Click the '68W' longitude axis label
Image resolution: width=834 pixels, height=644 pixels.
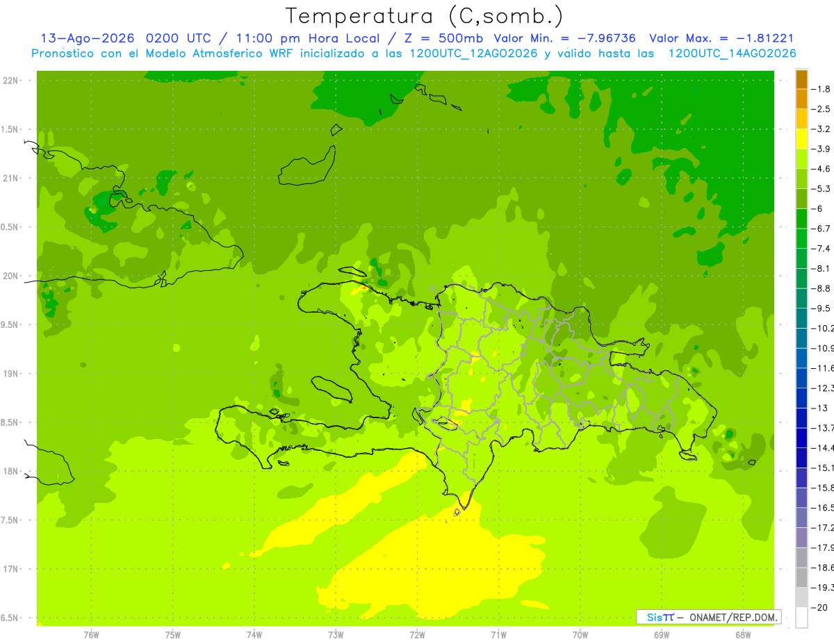tap(743, 635)
